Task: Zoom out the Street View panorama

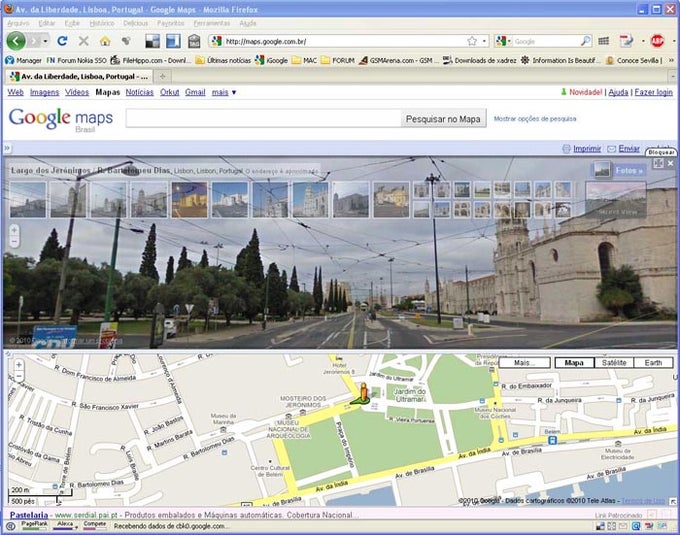Action: pos(14,242)
